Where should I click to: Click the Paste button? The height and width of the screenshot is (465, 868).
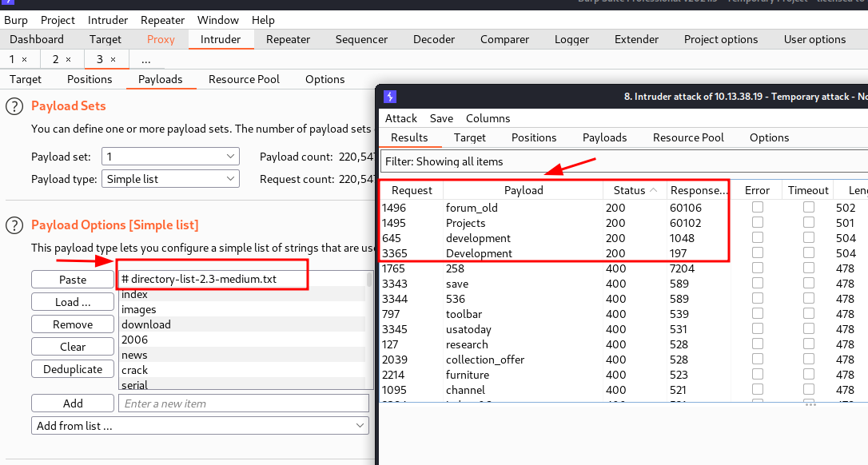coord(73,280)
